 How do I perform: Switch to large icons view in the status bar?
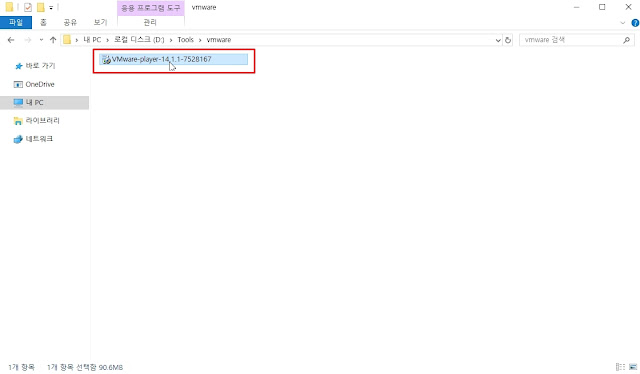click(x=633, y=367)
